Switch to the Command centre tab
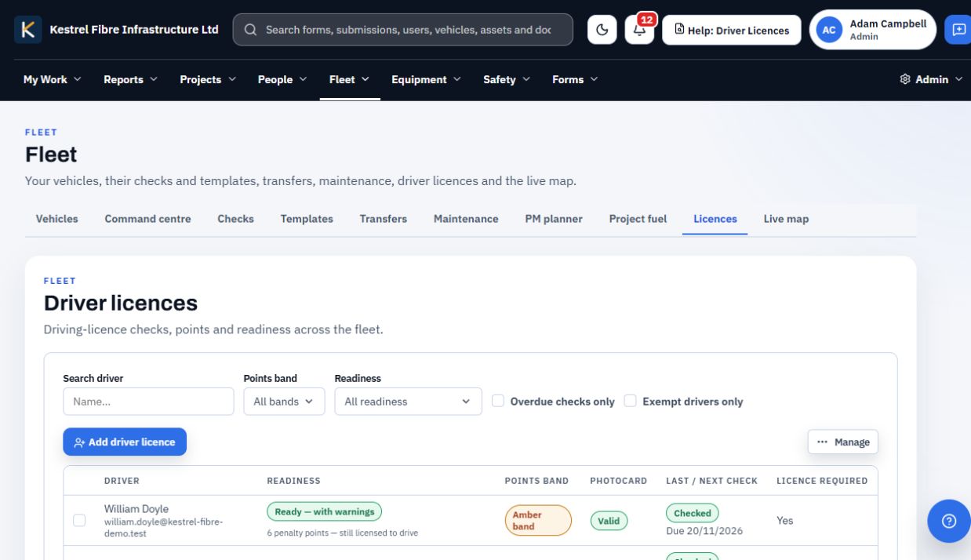 [x=147, y=219]
